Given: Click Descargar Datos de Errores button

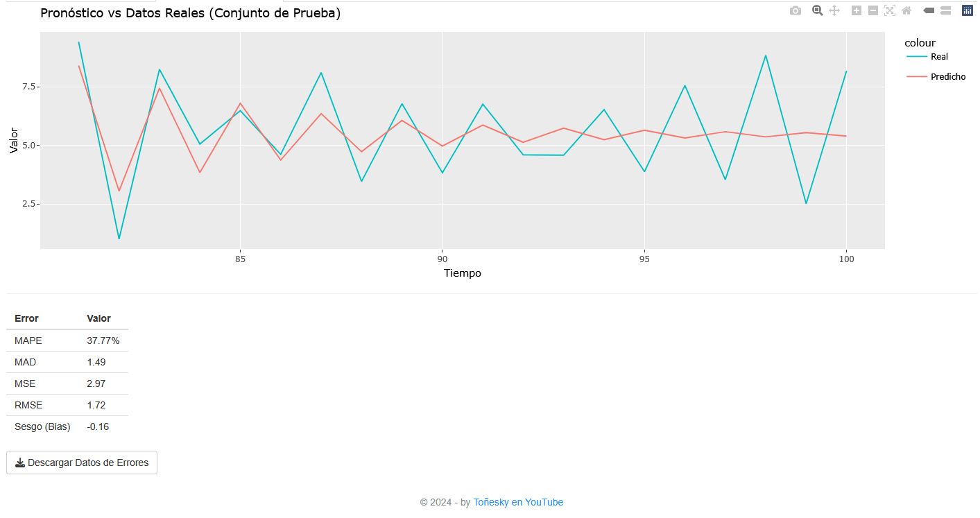Looking at the screenshot, I should pyautogui.click(x=82, y=463).
